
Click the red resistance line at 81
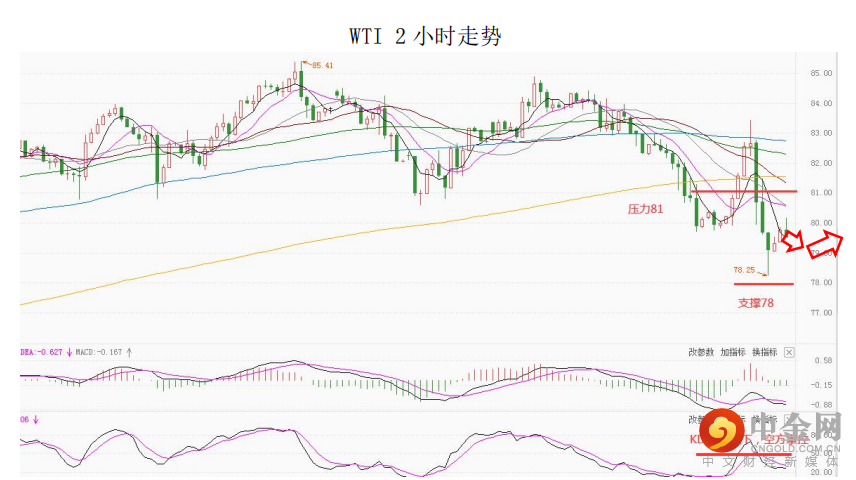tap(740, 191)
